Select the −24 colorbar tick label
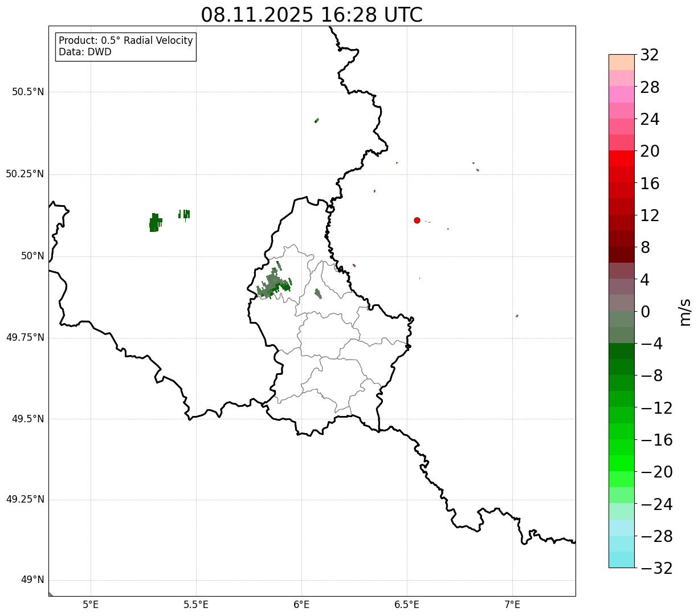The image size is (698, 616). pos(656,504)
